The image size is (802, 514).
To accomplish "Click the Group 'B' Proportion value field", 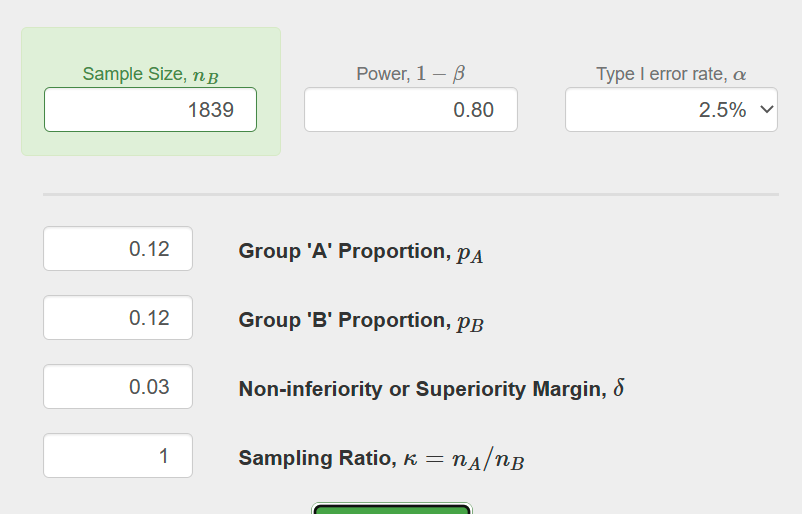I will pyautogui.click(x=118, y=318).
